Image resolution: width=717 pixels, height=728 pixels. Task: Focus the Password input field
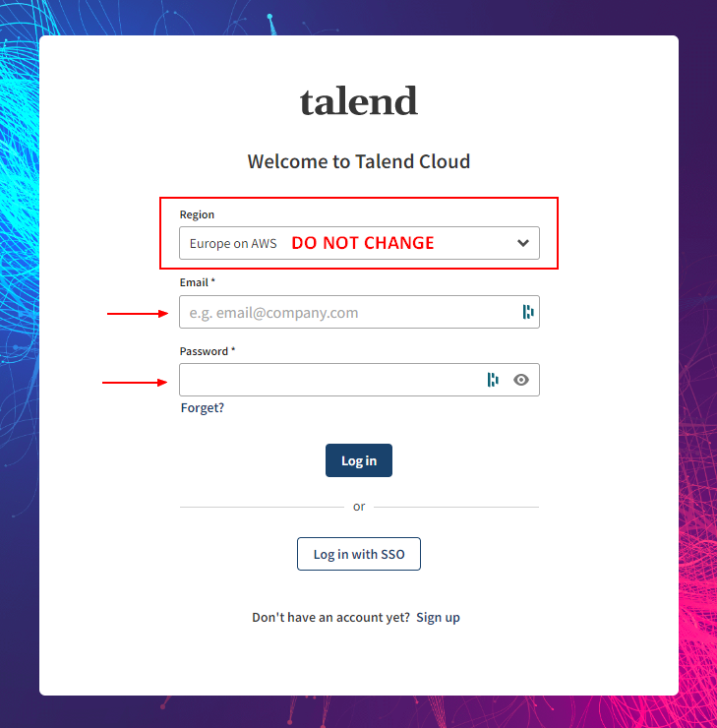point(329,380)
